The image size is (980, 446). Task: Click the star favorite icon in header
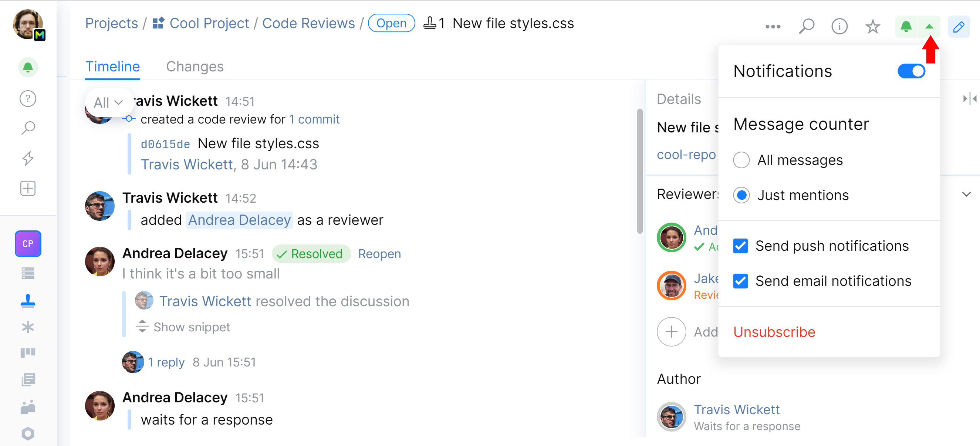[x=872, y=27]
